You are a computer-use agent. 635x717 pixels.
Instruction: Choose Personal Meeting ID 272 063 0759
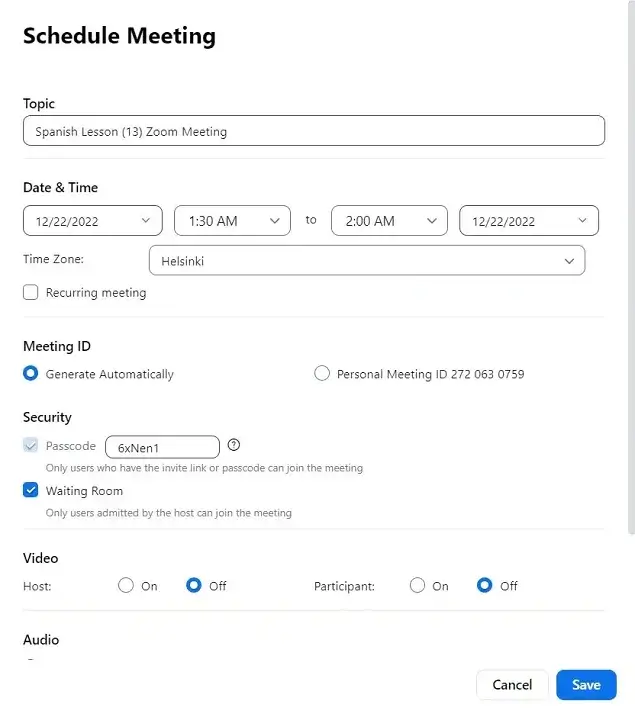coord(322,373)
